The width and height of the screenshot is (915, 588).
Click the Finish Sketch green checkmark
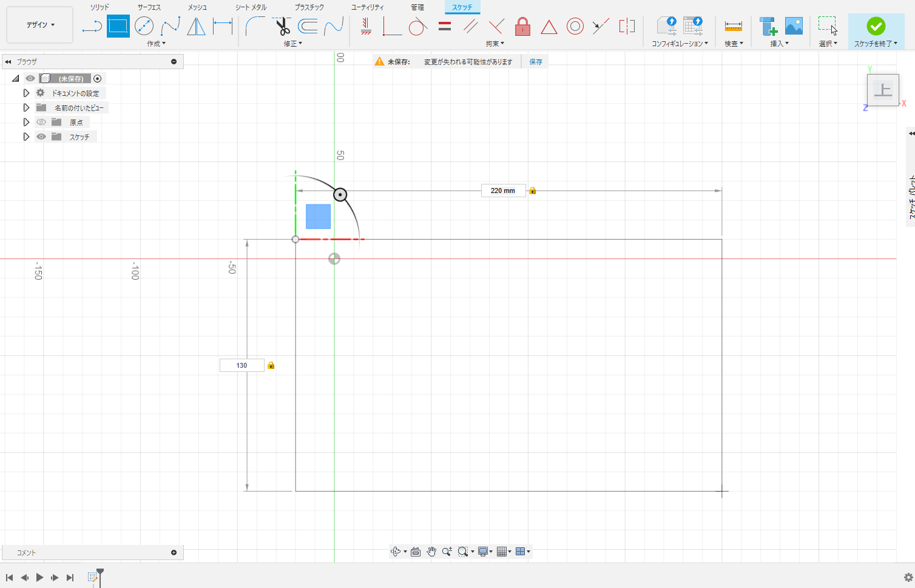click(x=876, y=26)
